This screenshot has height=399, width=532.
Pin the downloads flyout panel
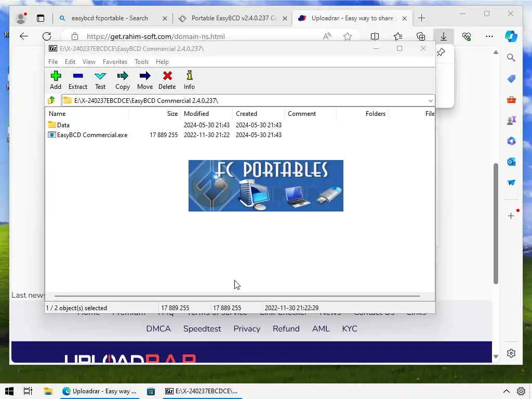pos(441,52)
